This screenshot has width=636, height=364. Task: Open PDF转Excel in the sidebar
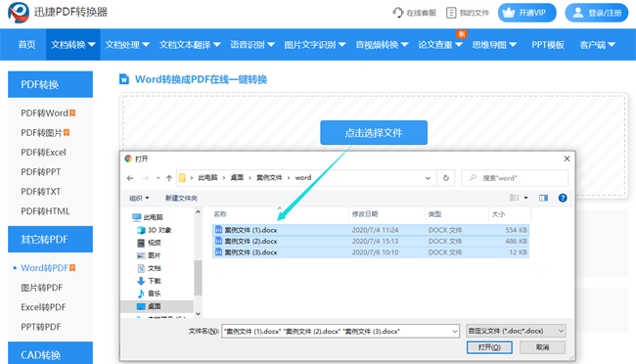click(x=43, y=153)
